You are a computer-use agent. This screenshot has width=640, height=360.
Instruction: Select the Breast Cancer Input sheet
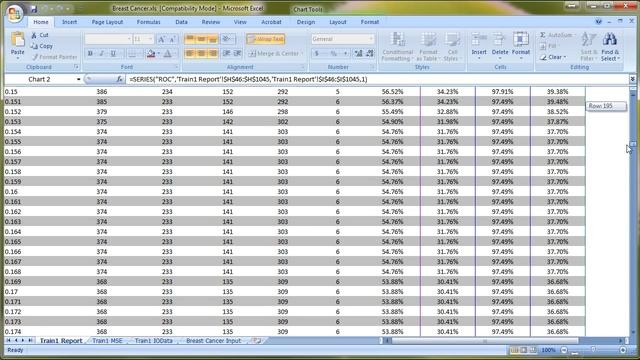[x=213, y=340]
